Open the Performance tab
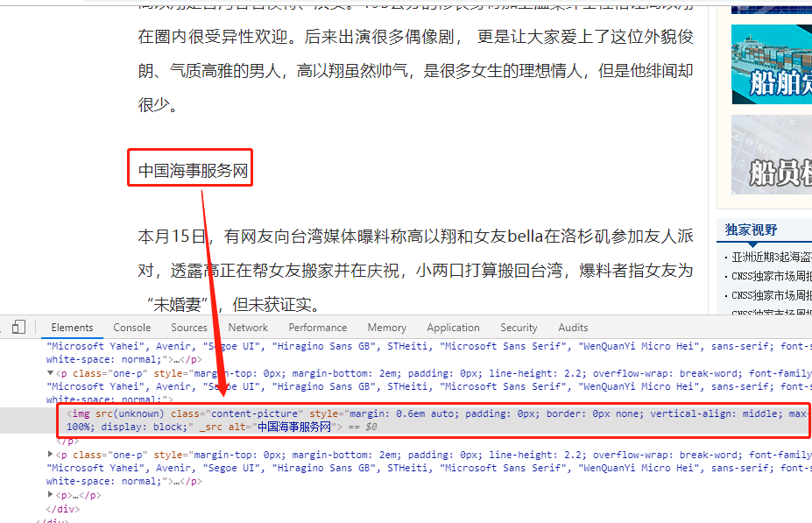812x523 pixels. [317, 328]
